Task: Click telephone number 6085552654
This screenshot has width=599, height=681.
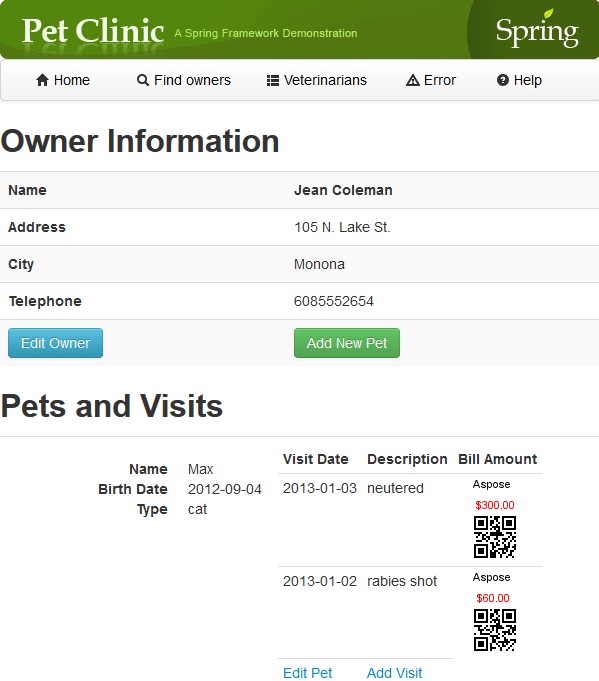Action: coord(334,301)
